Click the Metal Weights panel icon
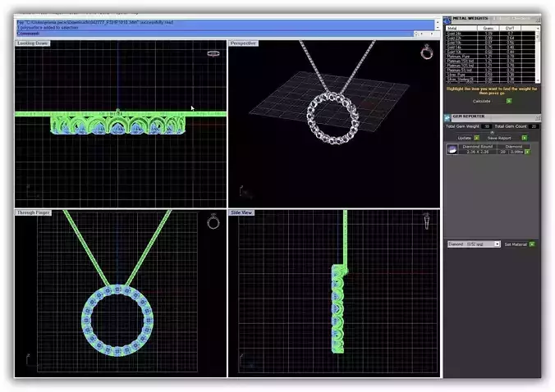The image size is (555, 392). point(447,20)
